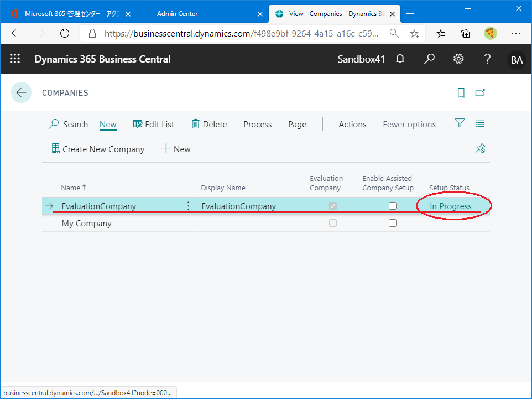Image resolution: width=532 pixels, height=399 pixels.
Task: Open the Business Central search magnifier
Action: pyautogui.click(x=429, y=59)
